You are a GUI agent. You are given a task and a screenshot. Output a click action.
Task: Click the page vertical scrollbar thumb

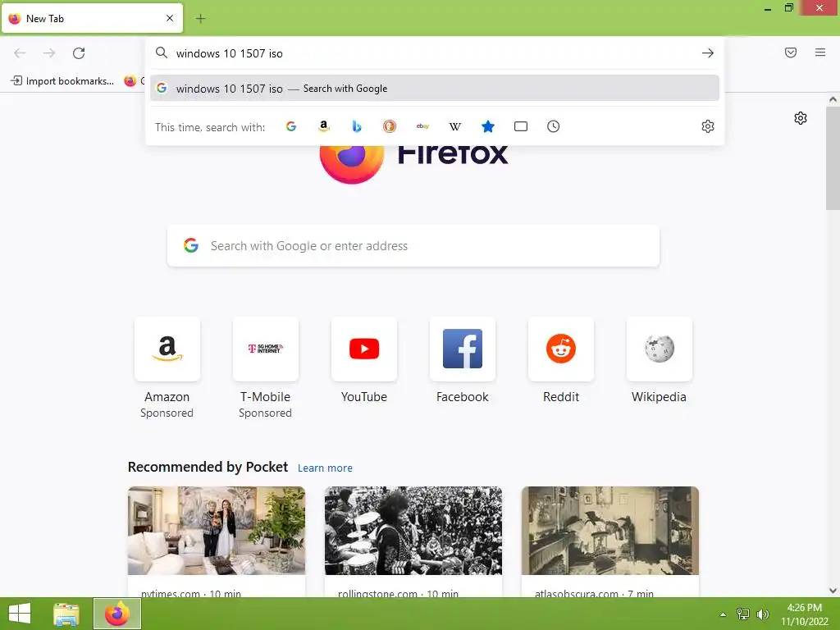click(x=833, y=158)
